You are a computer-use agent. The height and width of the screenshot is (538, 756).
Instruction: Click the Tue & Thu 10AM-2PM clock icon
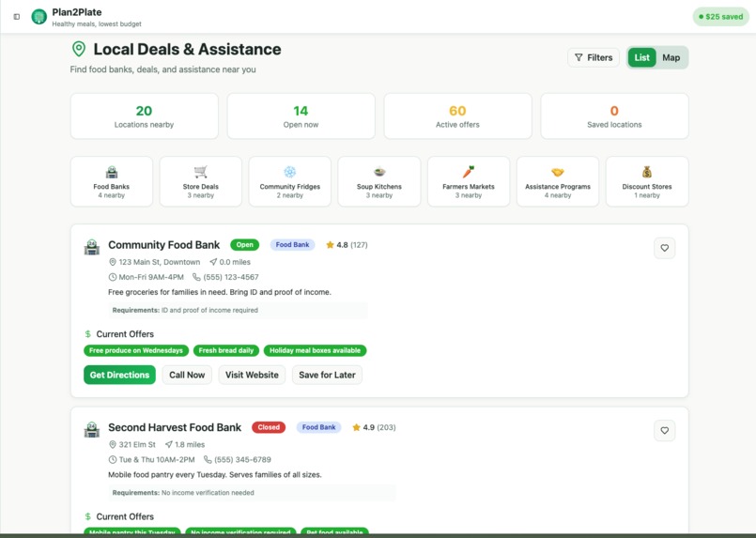113,459
